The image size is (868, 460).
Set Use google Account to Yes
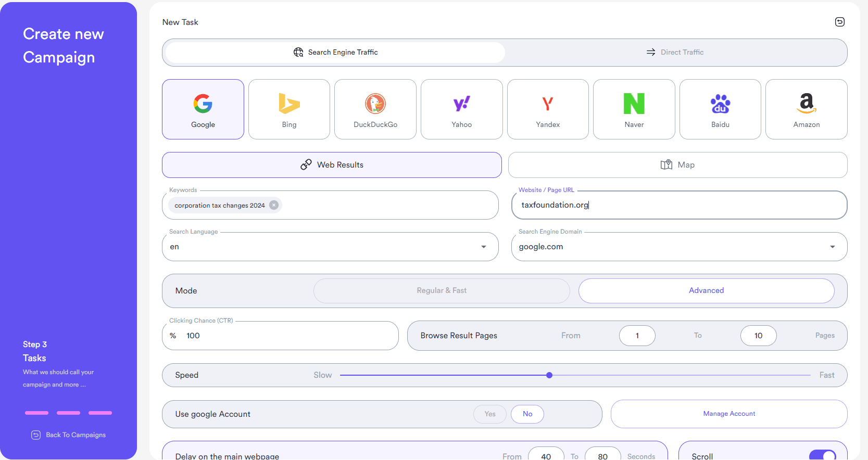[490, 414]
